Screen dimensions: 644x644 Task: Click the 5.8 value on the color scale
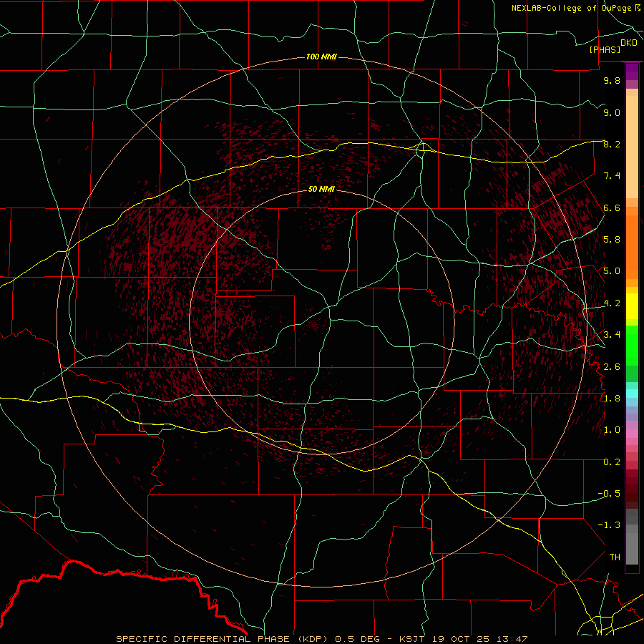pos(612,240)
